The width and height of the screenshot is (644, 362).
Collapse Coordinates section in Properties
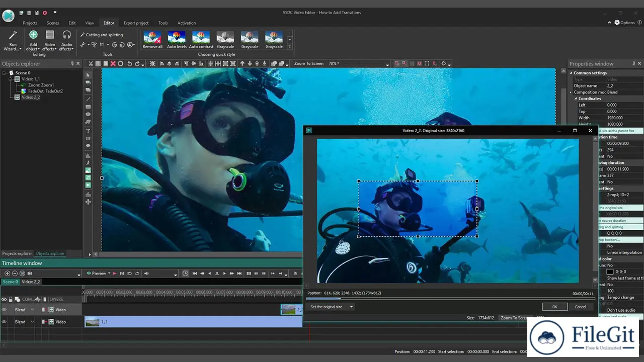576,99
